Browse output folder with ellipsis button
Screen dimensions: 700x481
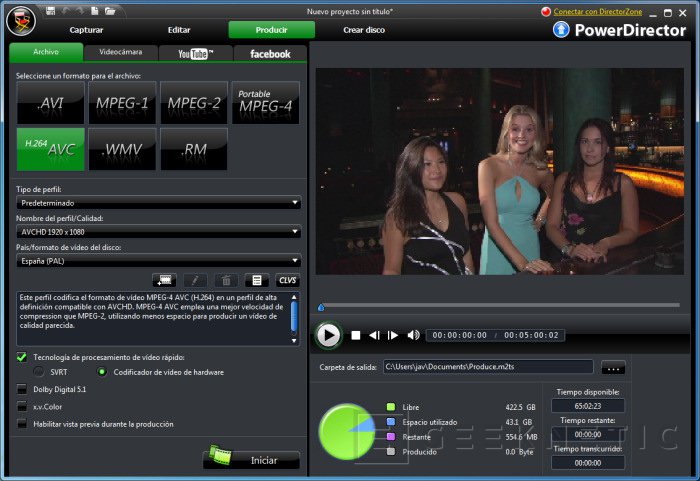pyautogui.click(x=613, y=368)
